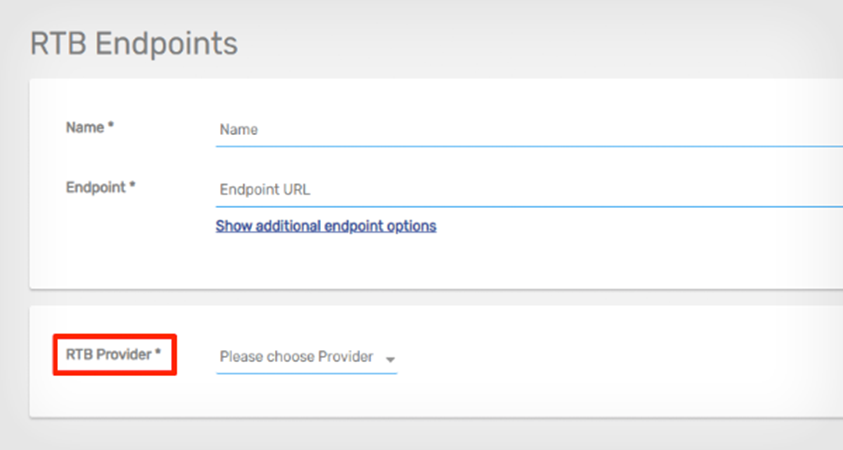
Task: Click the blue underline under Name field
Action: click(x=529, y=146)
